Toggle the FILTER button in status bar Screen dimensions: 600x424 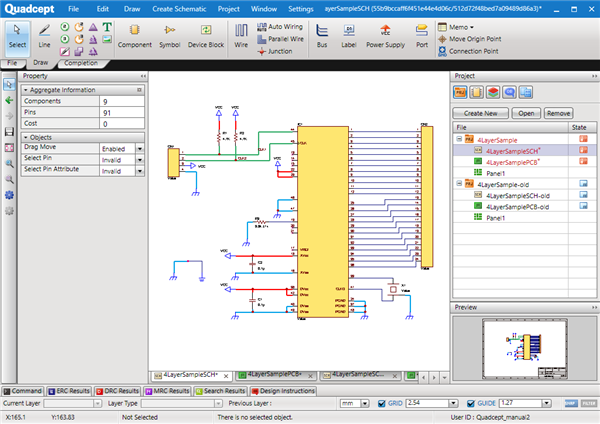(x=589, y=403)
